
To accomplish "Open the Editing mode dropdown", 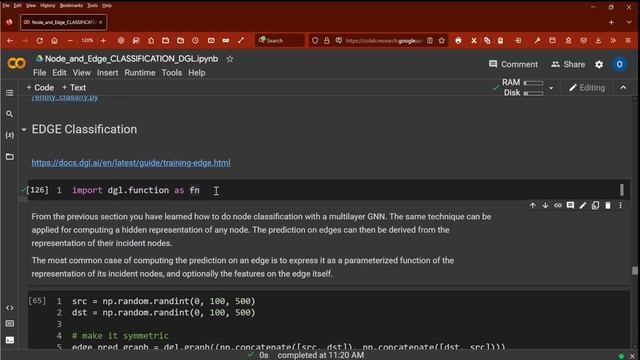I will pyautogui.click(x=587, y=88).
